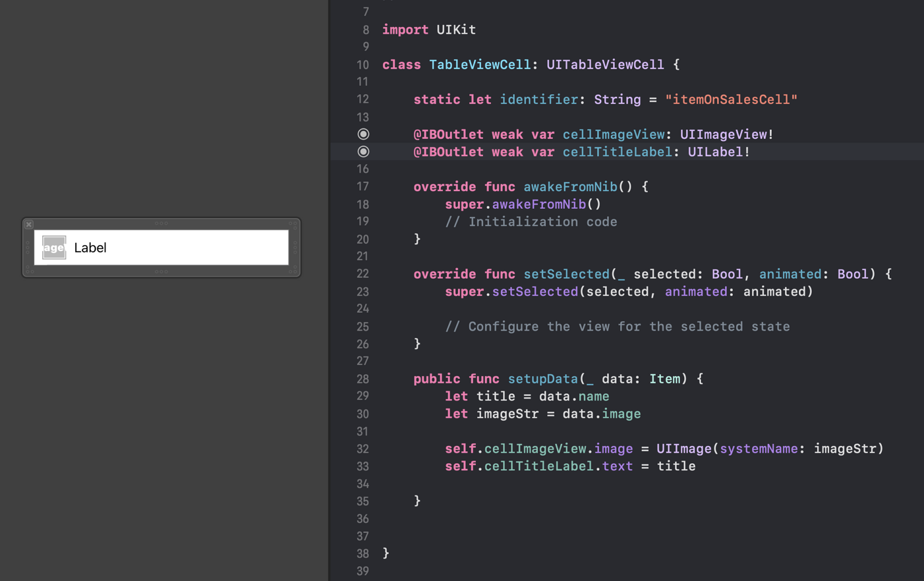Viewport: 924px width, 581px height.
Task: Click line number 32 in the gutter
Action: coord(362,449)
